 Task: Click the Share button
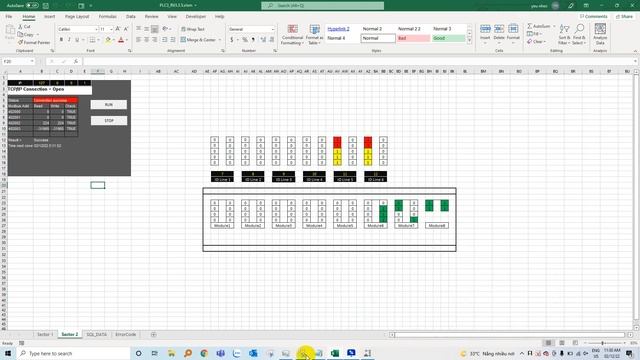pos(624,17)
